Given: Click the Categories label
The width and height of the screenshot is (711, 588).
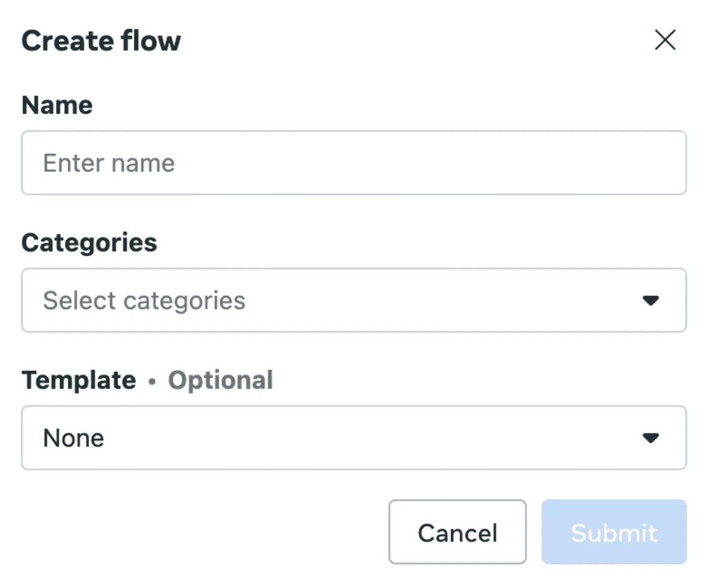Looking at the screenshot, I should pyautogui.click(x=89, y=242).
